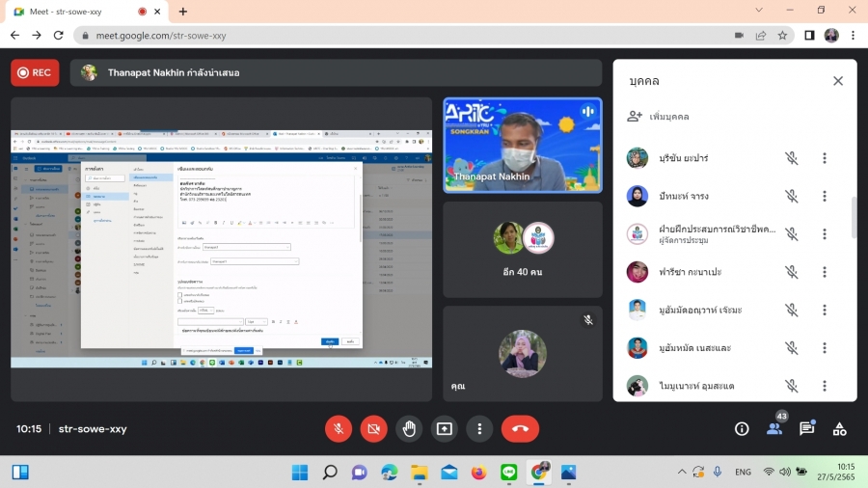Raise your hand in the meeting

[409, 429]
